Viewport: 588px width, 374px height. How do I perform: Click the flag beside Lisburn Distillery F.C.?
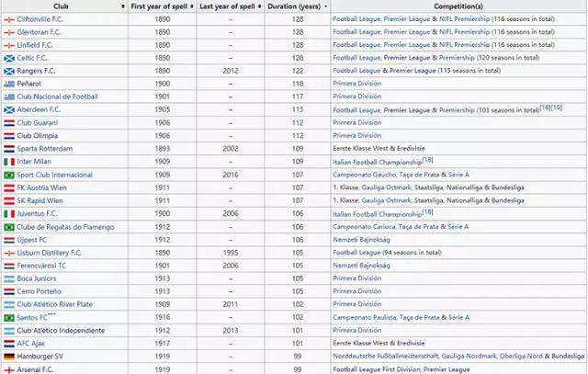[x=9, y=254]
